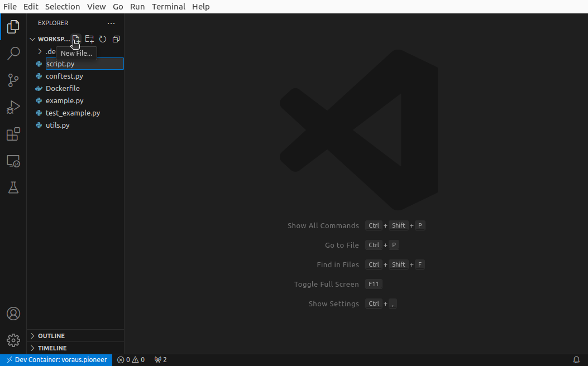
Task: Refresh the Explorer file tree
Action: [103, 39]
